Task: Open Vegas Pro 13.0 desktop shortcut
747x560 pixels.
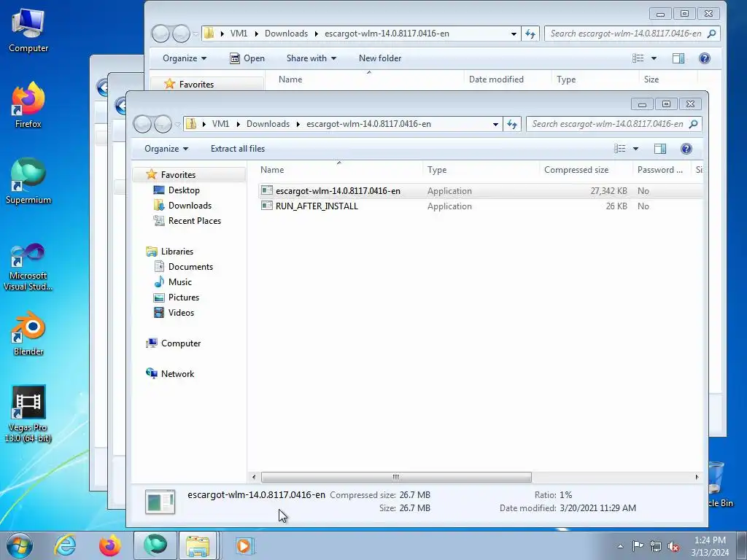Action: pyautogui.click(x=28, y=413)
